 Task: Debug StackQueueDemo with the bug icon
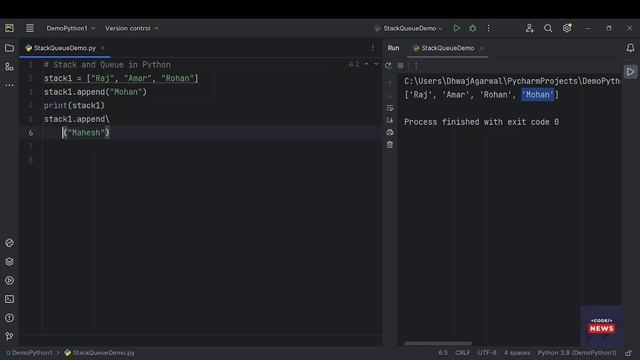[473, 28]
